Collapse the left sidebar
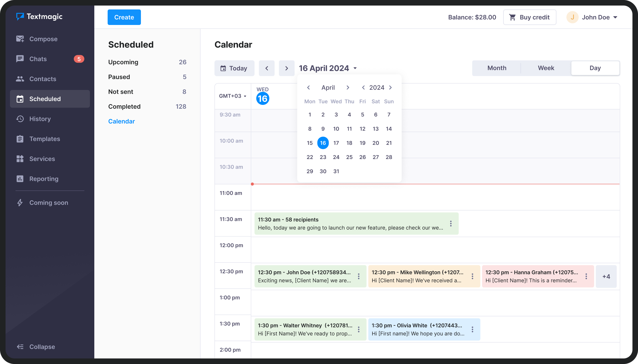This screenshot has height=364, width=638. click(36, 347)
